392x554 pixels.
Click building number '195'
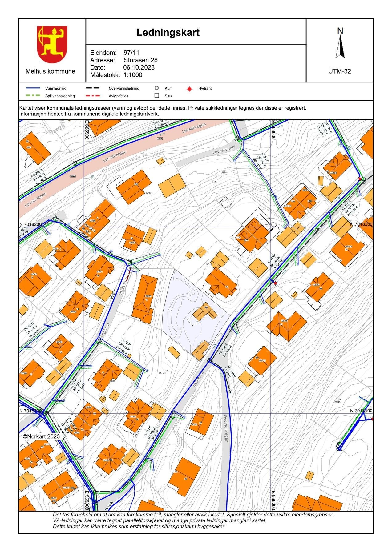136,184
